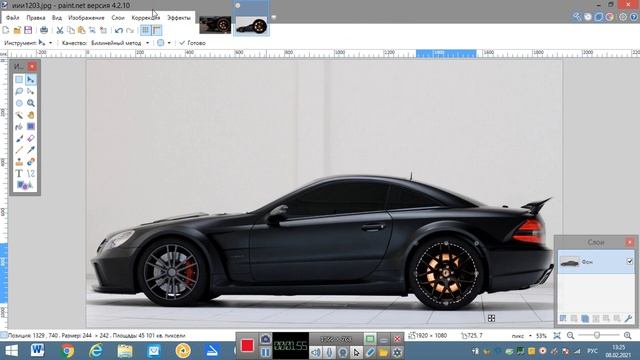
Task: Open the Слои menu
Action: pos(118,18)
